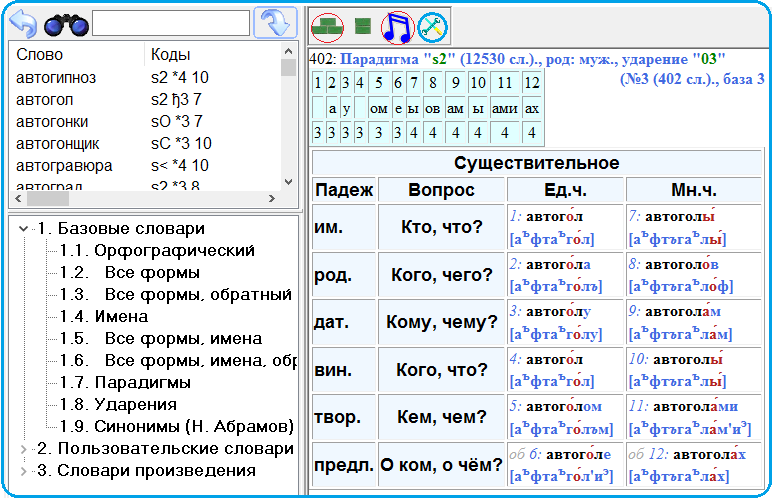Click the 'Существительное' table header
The image size is (772, 498).
(537, 163)
